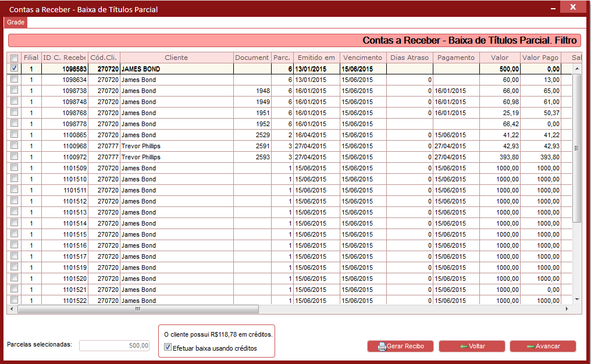Click the green forward arrow icon on Avancar

(531, 347)
